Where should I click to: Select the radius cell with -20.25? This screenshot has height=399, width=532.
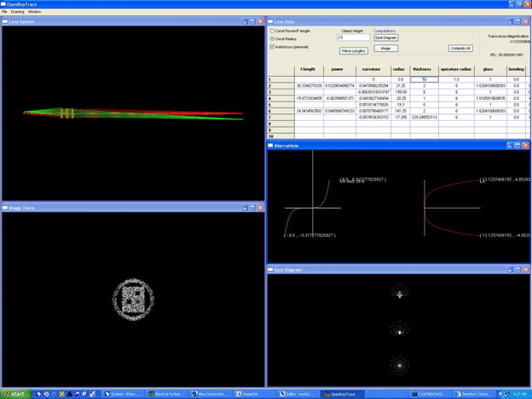(401, 98)
